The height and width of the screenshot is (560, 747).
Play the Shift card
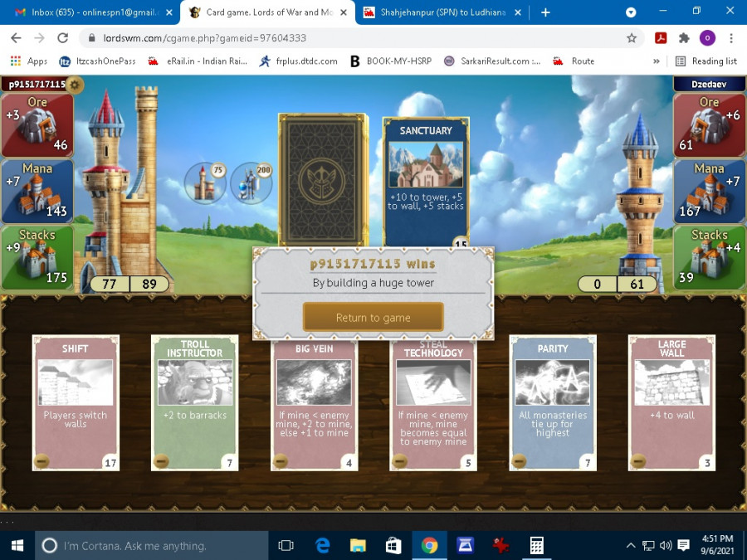76,403
